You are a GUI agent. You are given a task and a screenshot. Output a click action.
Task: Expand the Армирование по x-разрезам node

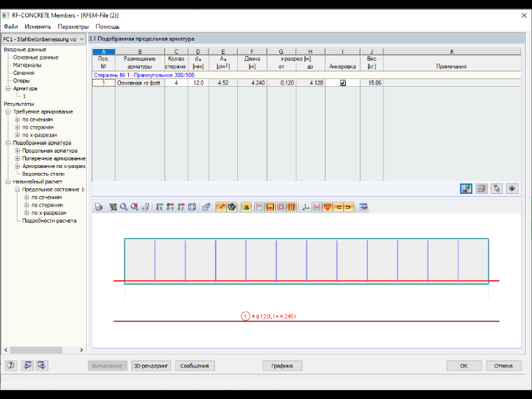[x=17, y=167]
